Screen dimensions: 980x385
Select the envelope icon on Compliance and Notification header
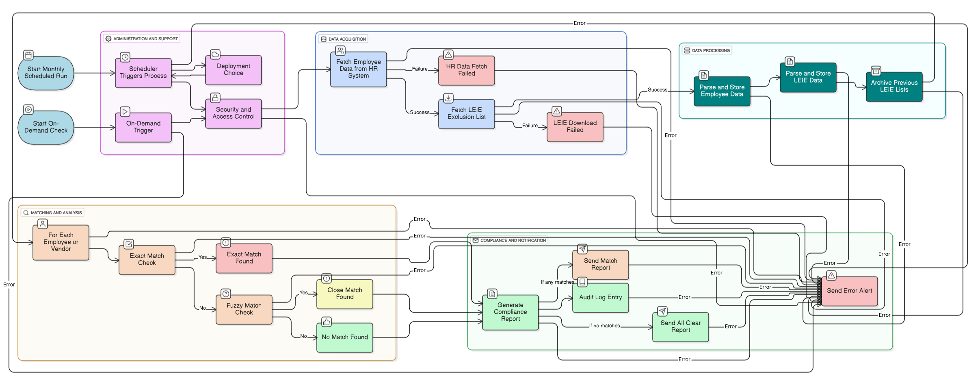click(476, 240)
